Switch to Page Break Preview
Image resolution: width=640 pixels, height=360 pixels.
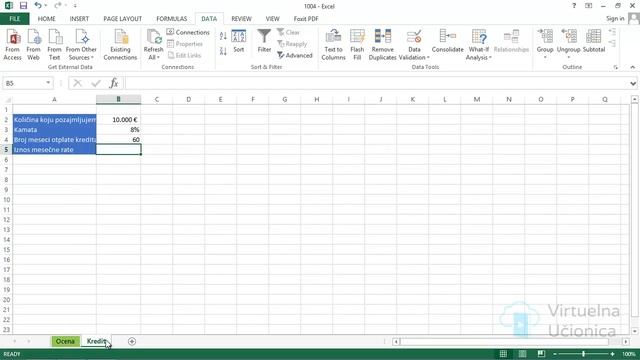click(541, 354)
